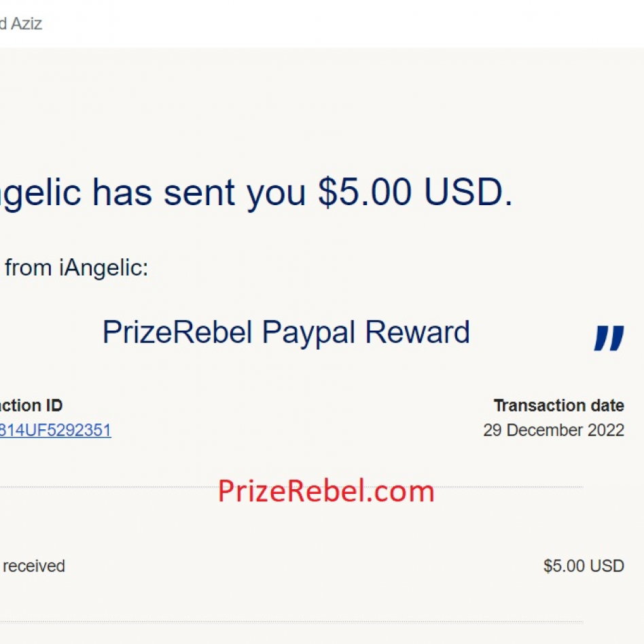Click the $5.00 figure in the large headline

(365, 194)
